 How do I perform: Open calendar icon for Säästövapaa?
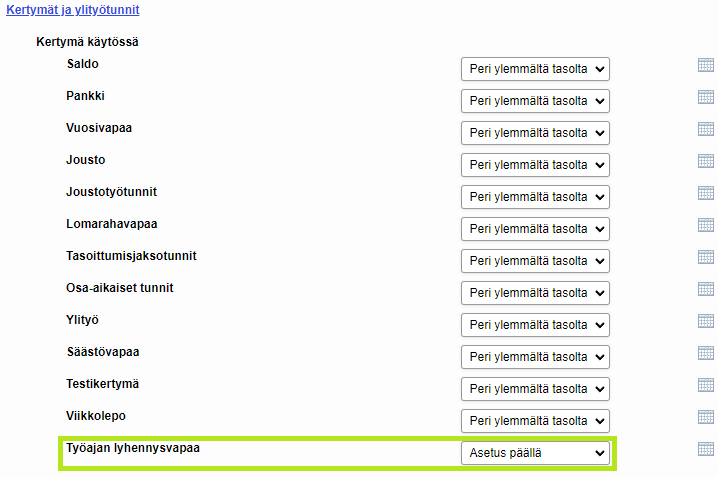click(706, 353)
